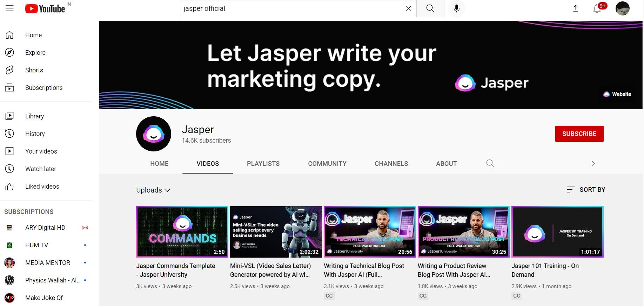Viewport: 644px width, 306px height.
Task: Open the CHANNELS tab
Action: pos(391,164)
